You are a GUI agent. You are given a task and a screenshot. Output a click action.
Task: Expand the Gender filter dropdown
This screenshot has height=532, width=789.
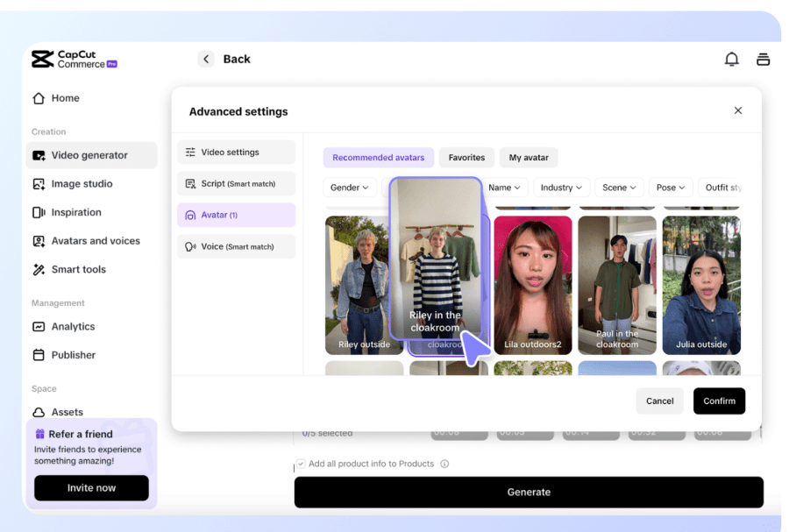point(350,188)
